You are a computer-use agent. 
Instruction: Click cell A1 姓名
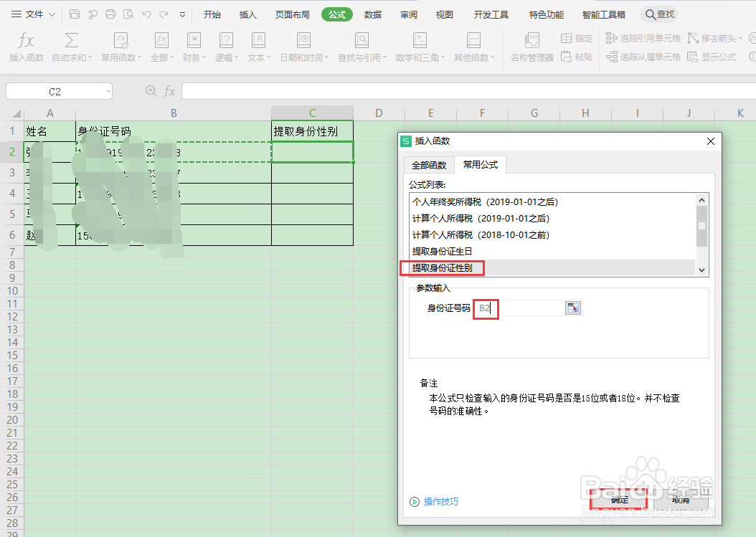tap(50, 131)
